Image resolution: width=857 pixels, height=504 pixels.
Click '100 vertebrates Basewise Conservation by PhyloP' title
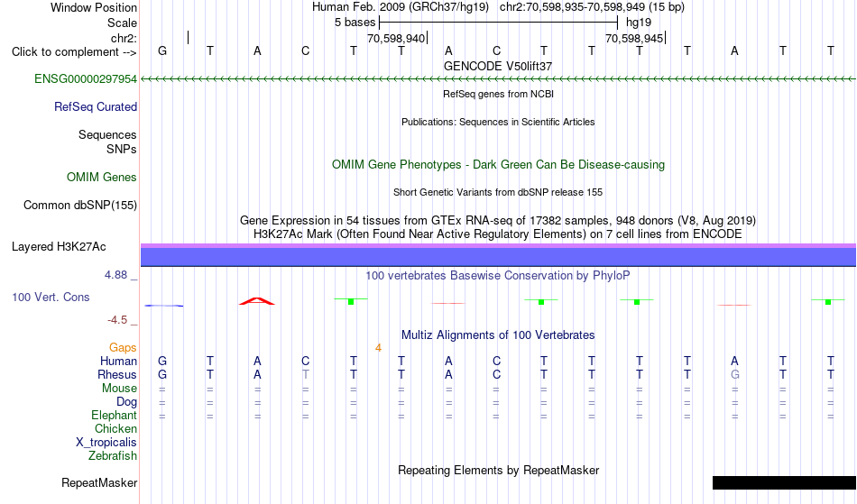(x=498, y=275)
